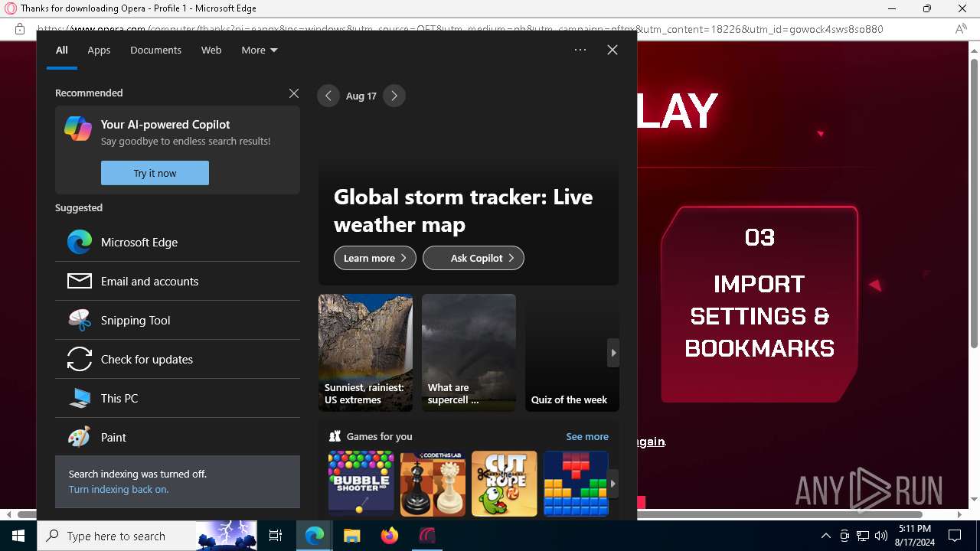Dismiss the Recommended Copilot card

pyautogui.click(x=294, y=93)
